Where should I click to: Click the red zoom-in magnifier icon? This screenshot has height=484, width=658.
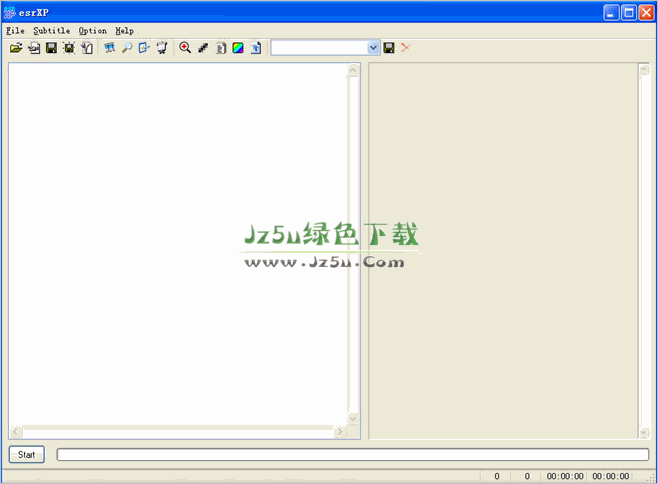click(x=185, y=48)
